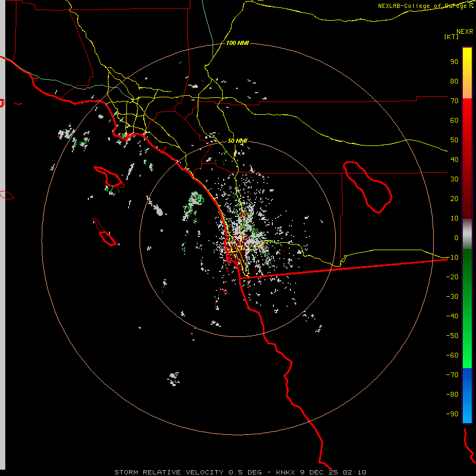The height and width of the screenshot is (476, 476).
Task: Click the gray zero-velocity segment of the color bar
Action: click(x=467, y=234)
